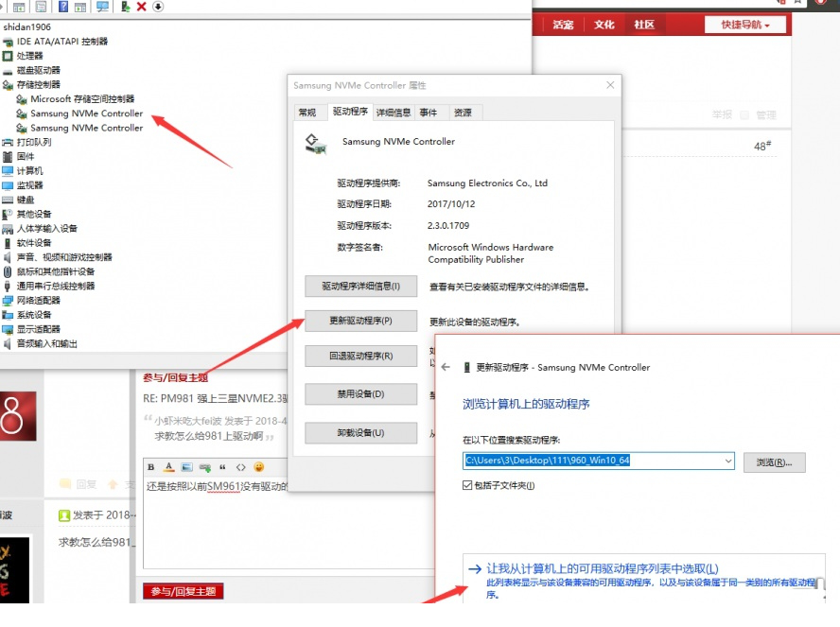Select 声音、视频和游戏控制器 category

coord(64,257)
